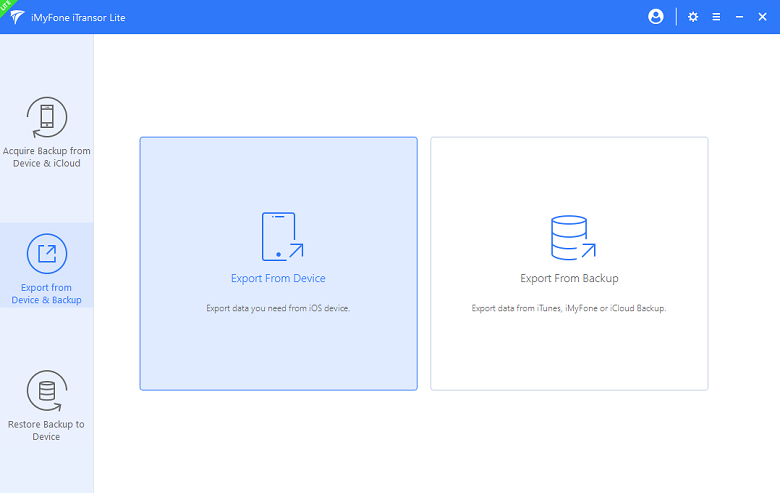Choose the 'Export From Device' title
Screen dimensions: 780x493
pos(278,278)
